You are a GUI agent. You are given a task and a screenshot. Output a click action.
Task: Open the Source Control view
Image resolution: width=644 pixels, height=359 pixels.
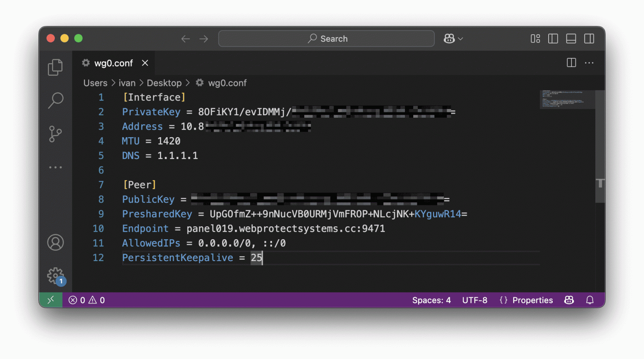point(55,134)
